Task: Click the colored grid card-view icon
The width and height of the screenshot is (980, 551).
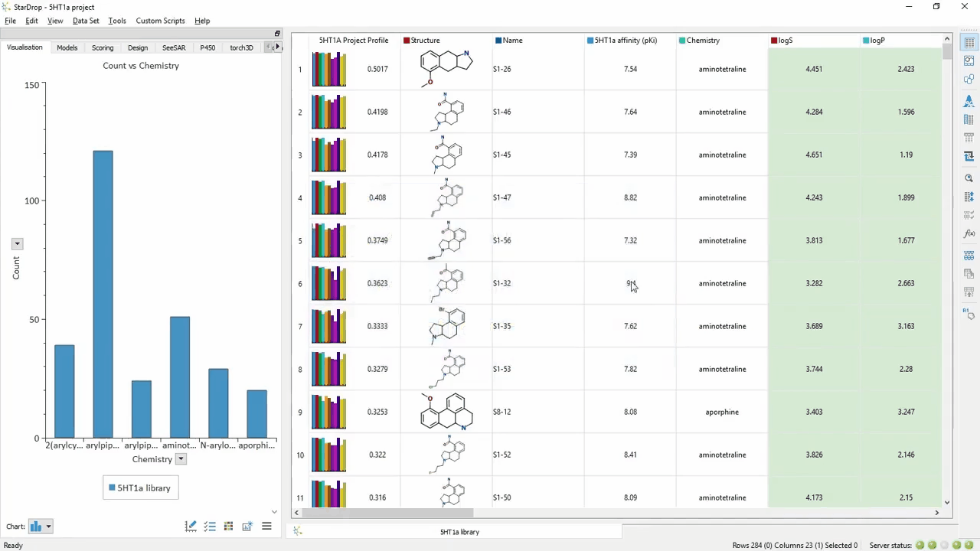Action: click(227, 526)
